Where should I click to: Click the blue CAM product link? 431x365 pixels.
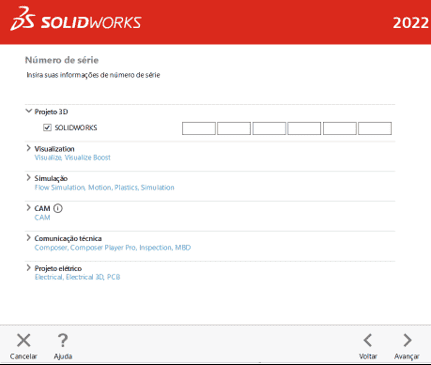pos(42,217)
